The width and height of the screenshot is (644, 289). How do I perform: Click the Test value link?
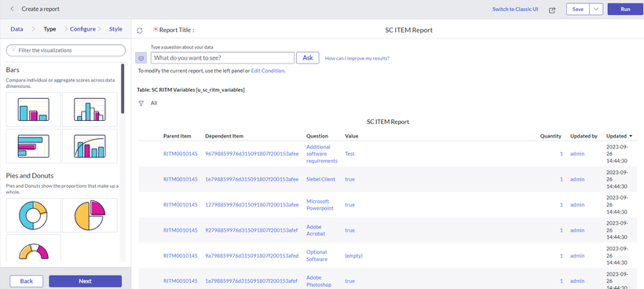(349, 154)
